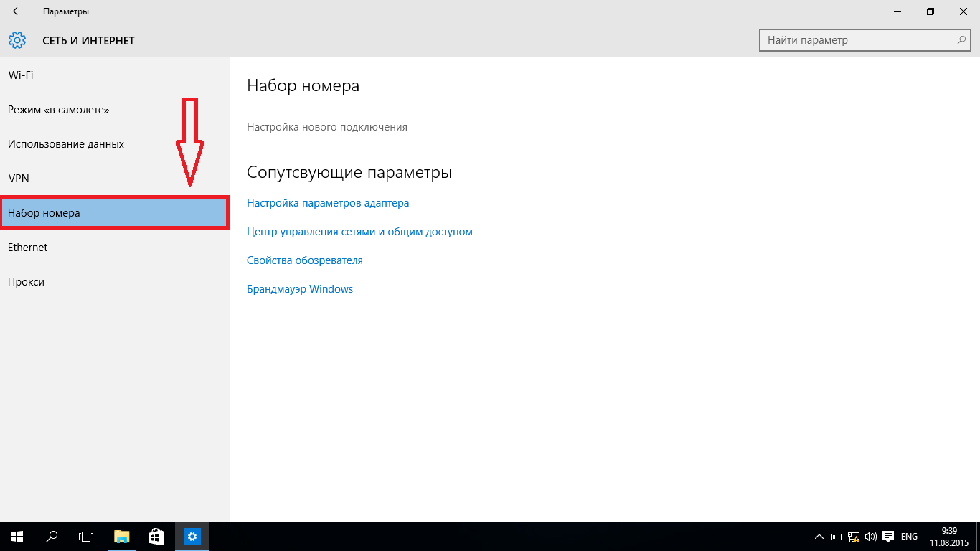
Task: Click the network icon in tray
Action: click(854, 537)
